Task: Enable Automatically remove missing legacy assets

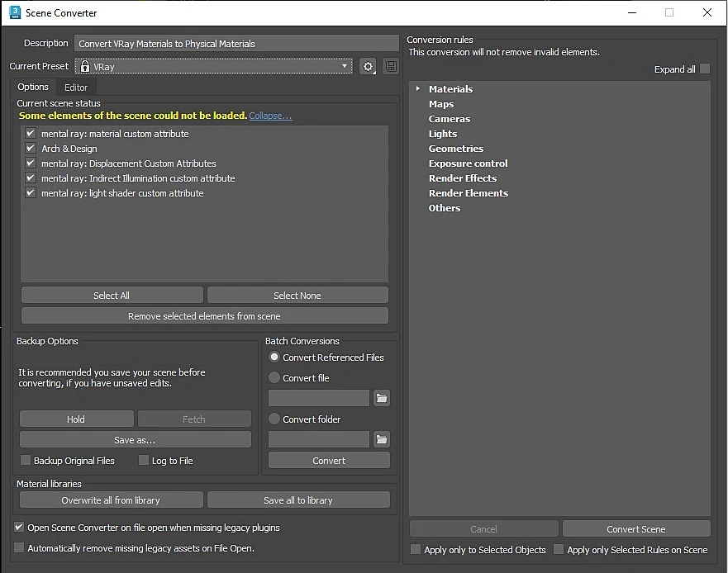Action: click(19, 548)
